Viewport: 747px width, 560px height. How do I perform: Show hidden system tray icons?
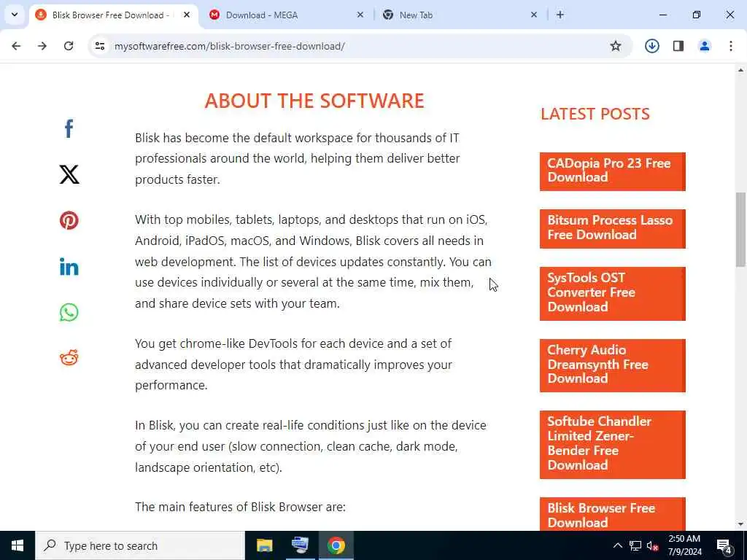(617, 545)
